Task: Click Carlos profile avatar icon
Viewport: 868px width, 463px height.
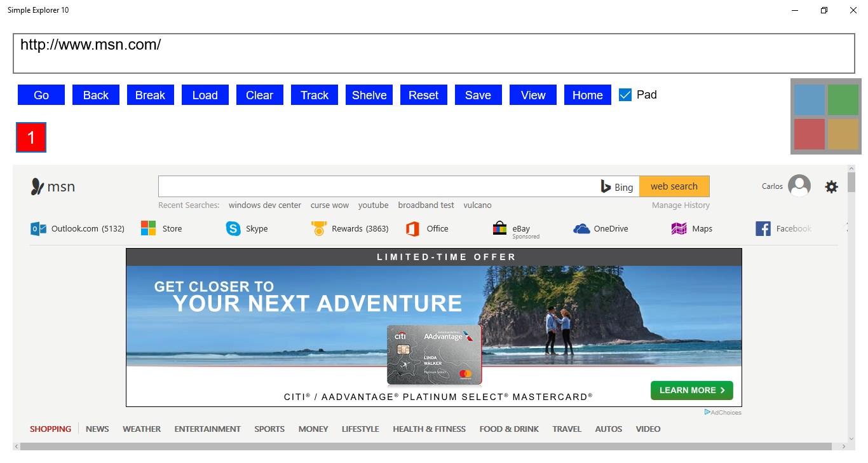Action: click(x=799, y=186)
